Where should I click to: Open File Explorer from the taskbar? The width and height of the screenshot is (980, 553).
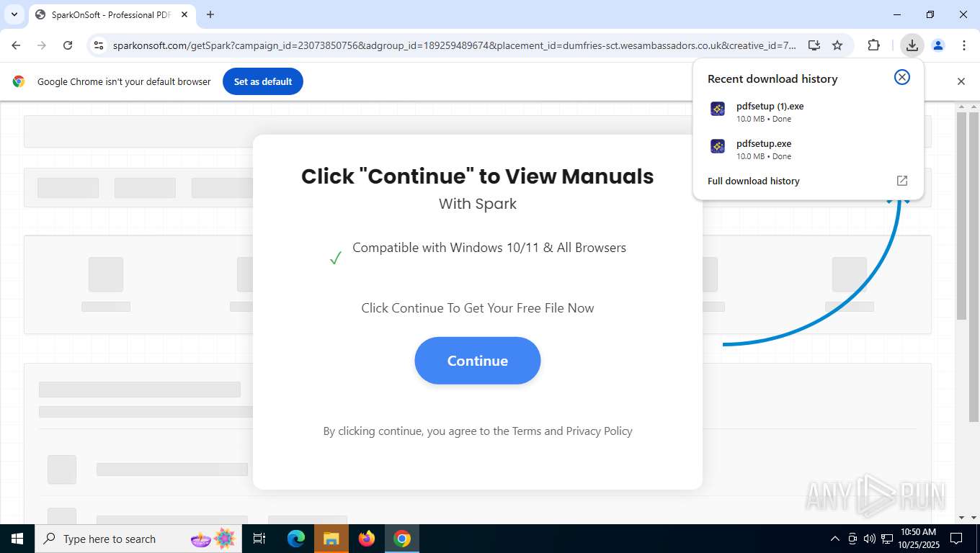point(331,539)
